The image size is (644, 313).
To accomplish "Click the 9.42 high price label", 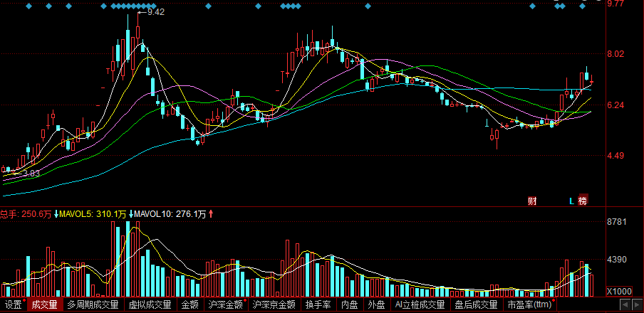I will (x=156, y=12).
